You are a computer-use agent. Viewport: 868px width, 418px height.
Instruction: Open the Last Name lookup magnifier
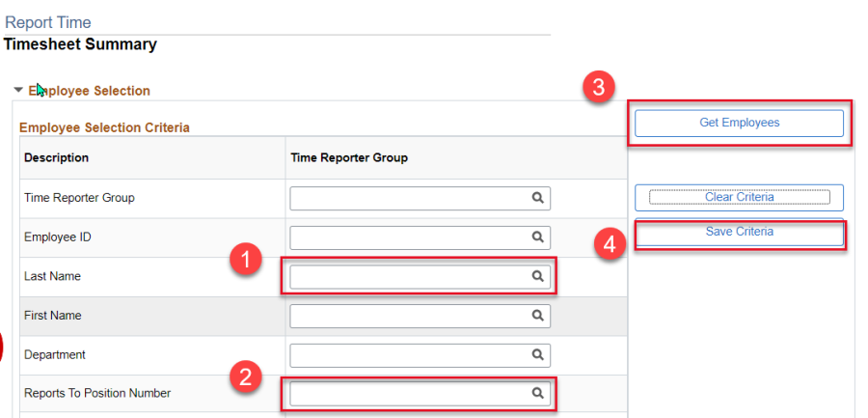tap(537, 276)
